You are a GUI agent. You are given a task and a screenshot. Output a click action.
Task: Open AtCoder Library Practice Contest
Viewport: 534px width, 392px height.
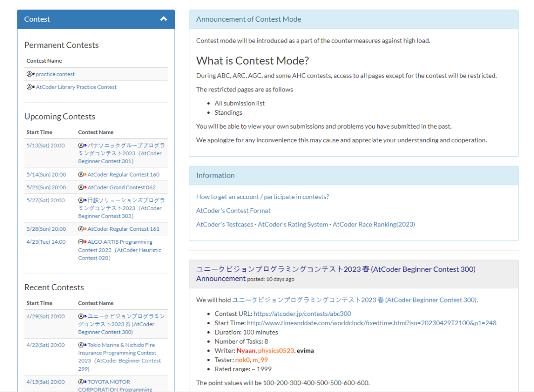click(76, 87)
